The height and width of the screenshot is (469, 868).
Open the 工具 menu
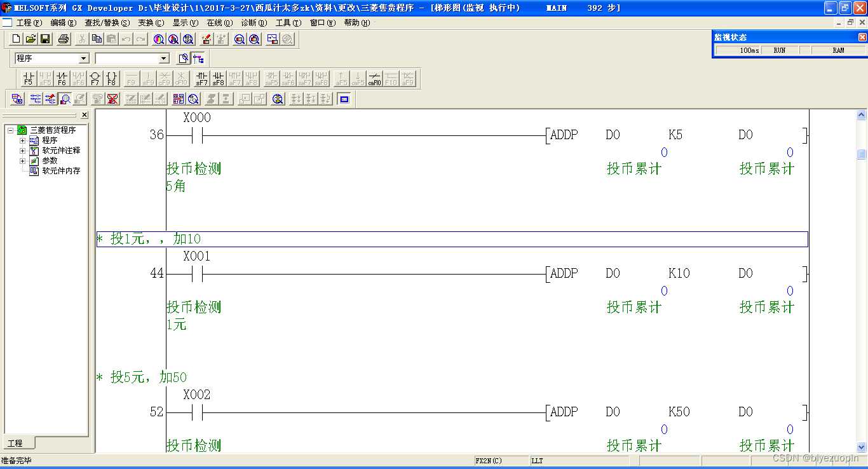coord(288,23)
